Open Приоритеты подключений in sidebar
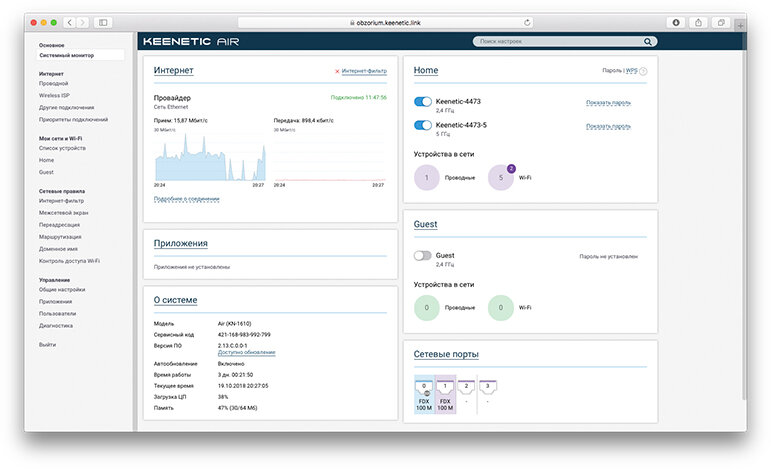771x469 pixels. tap(73, 119)
